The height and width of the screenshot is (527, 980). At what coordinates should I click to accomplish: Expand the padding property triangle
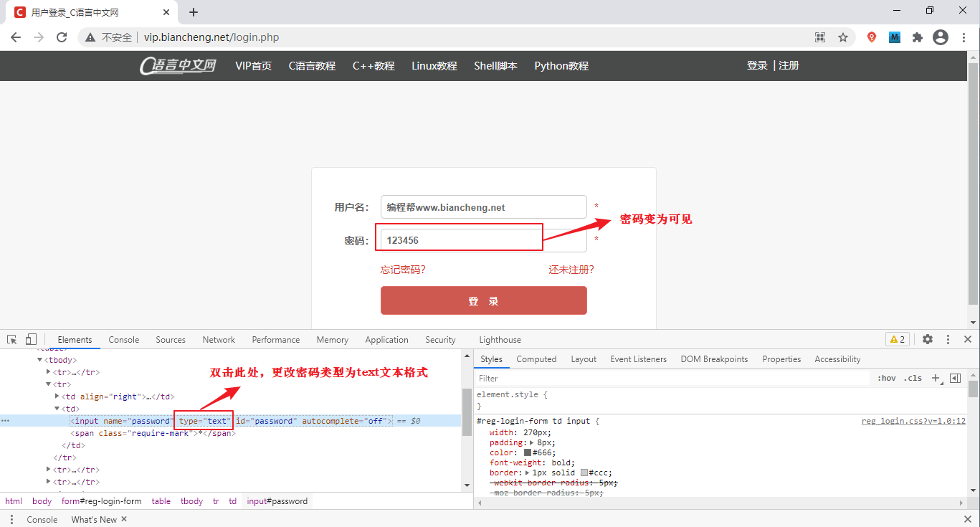(x=531, y=442)
